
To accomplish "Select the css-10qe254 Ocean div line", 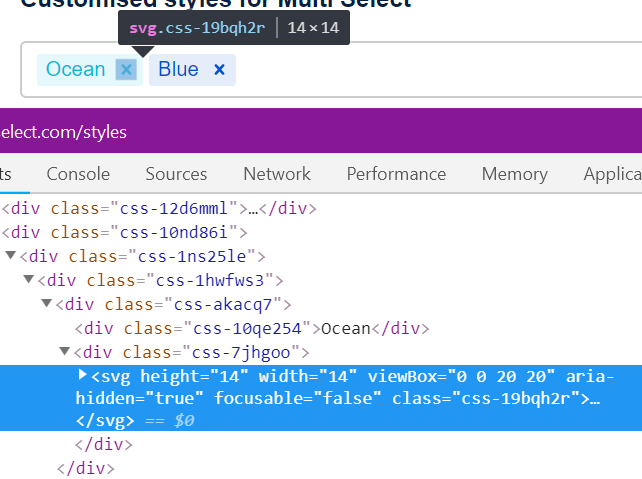I will (252, 329).
